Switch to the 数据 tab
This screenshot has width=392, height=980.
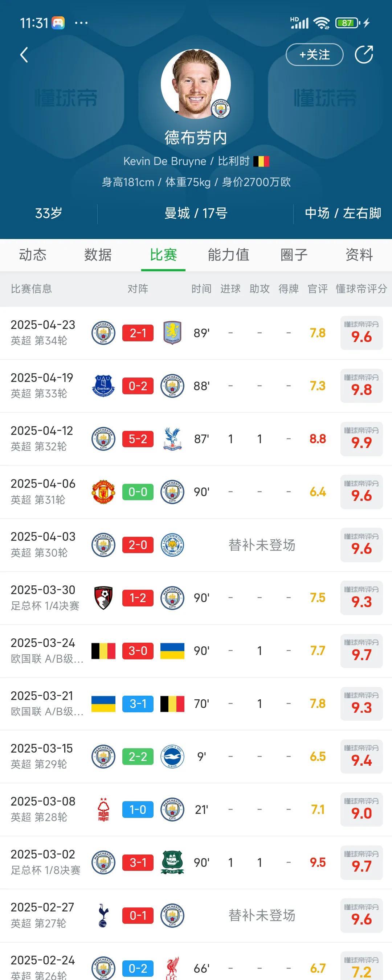click(x=98, y=255)
